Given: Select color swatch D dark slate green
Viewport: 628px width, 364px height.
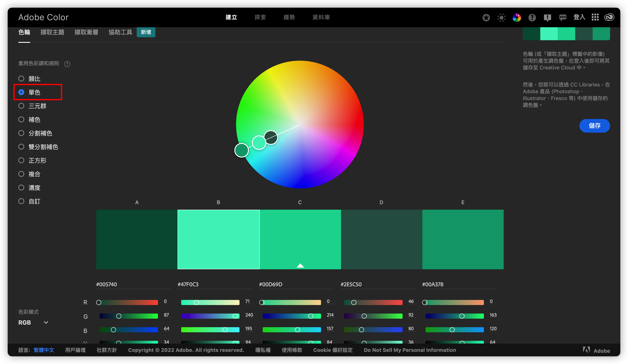Looking at the screenshot, I should pos(381,239).
